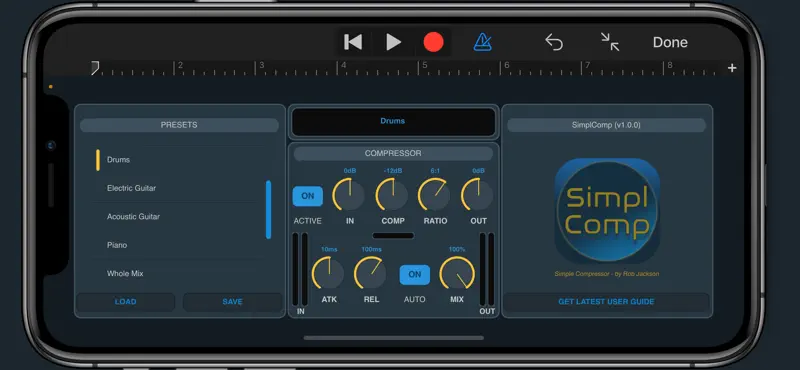
Task: Click the REL release knob
Action: tap(371, 273)
